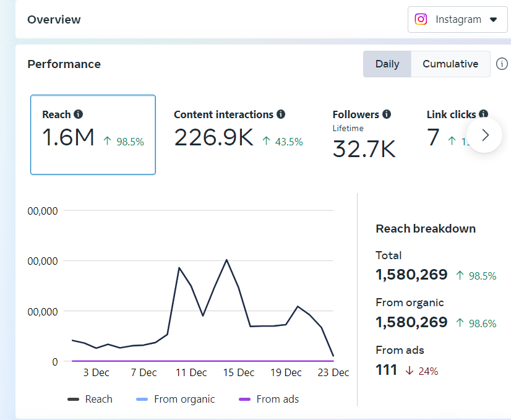Viewport: 511px width, 420px height.
Task: Toggle the From organic legend item
Action: 176,399
